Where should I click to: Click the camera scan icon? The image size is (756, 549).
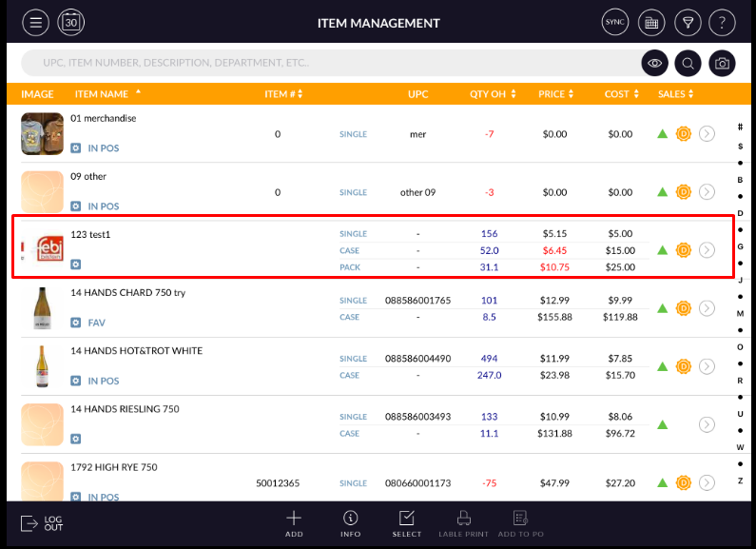[722, 63]
